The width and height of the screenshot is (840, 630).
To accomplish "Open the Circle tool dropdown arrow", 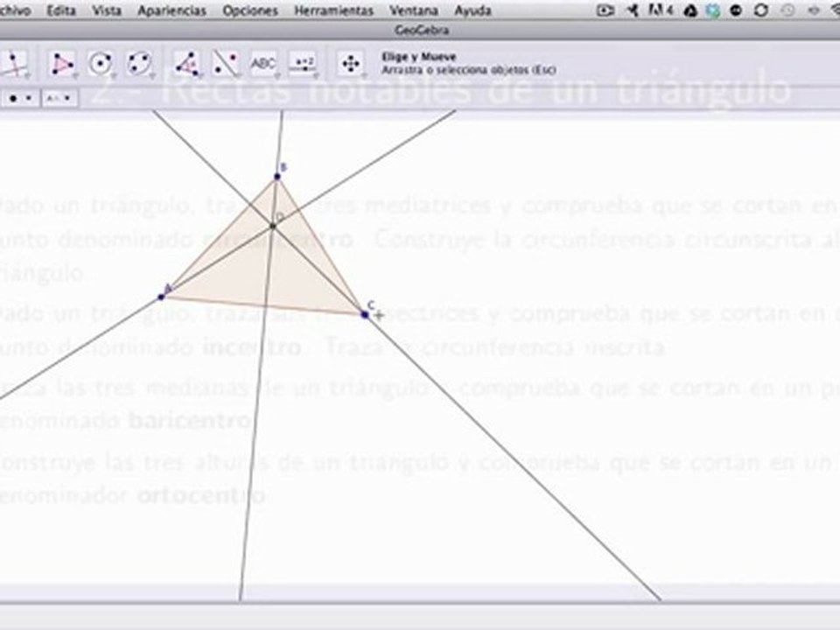I will pos(114,76).
